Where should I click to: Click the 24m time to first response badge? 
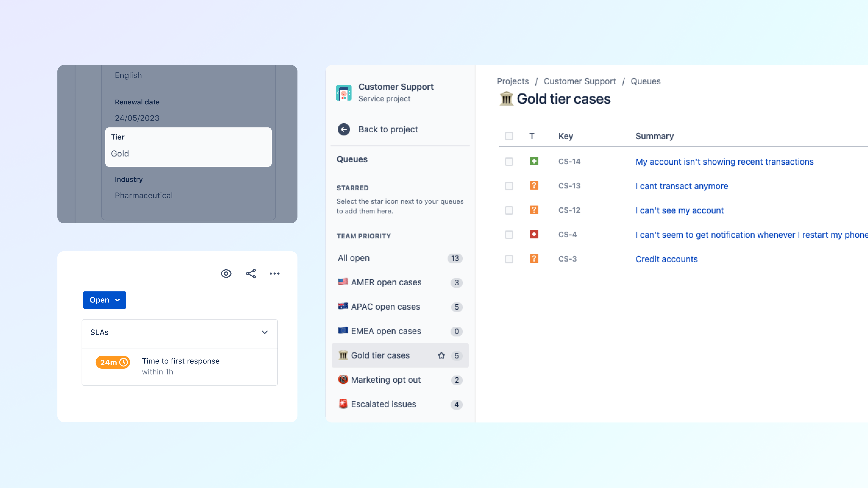pos(113,362)
